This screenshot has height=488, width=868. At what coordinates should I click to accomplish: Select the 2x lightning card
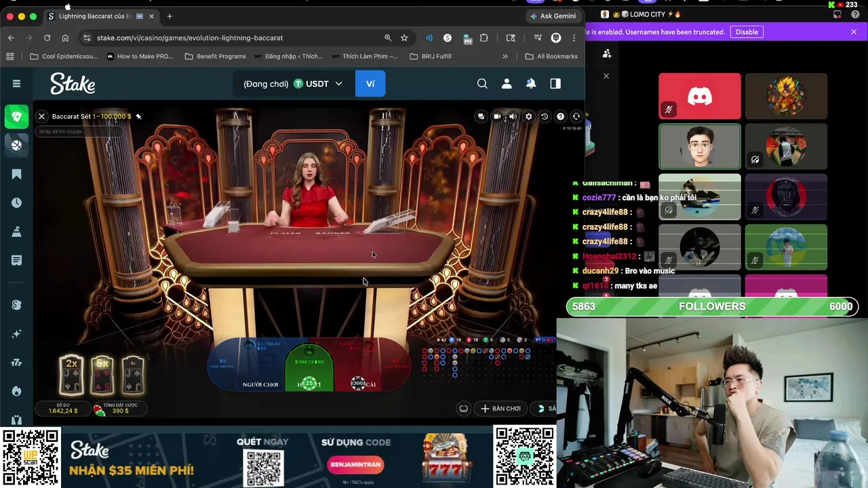tap(71, 375)
